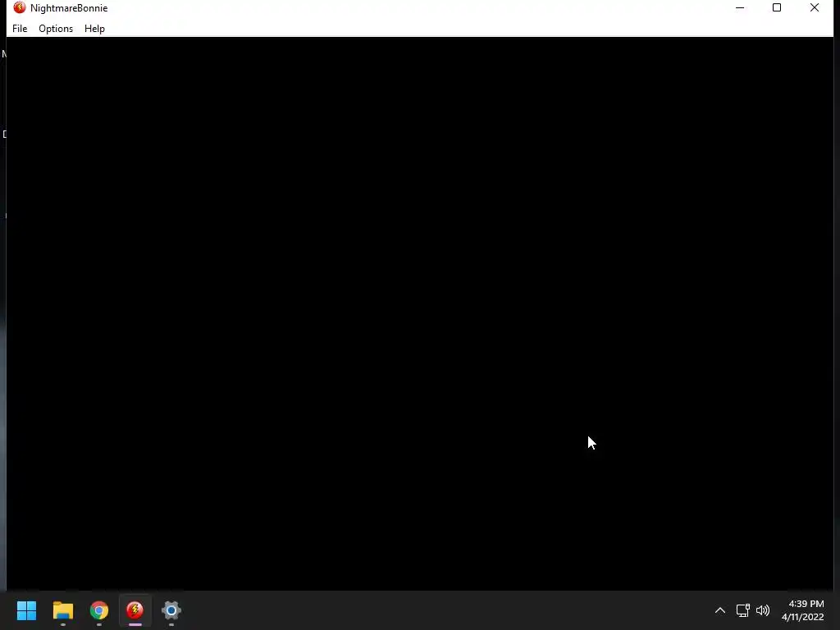840x630 pixels.
Task: Open the File menu
Action: point(20,29)
